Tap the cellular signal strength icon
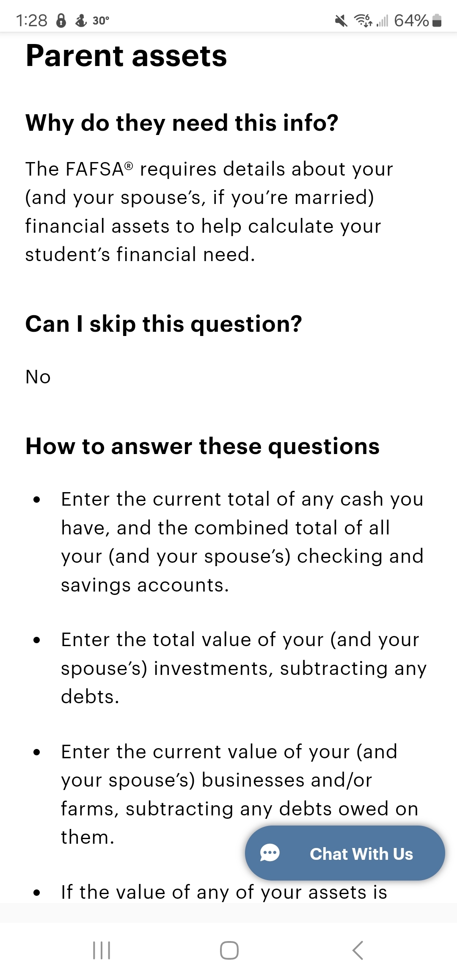This screenshot has width=457, height=980. point(383,20)
